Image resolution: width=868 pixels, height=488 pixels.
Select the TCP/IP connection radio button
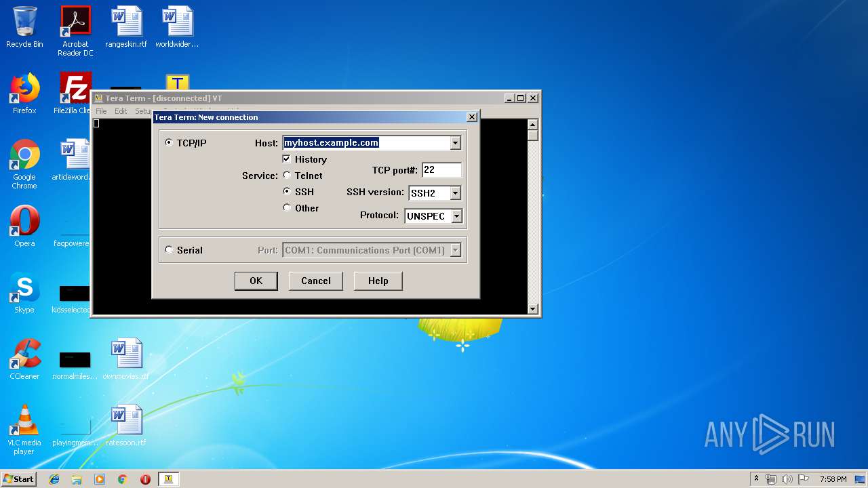click(169, 143)
